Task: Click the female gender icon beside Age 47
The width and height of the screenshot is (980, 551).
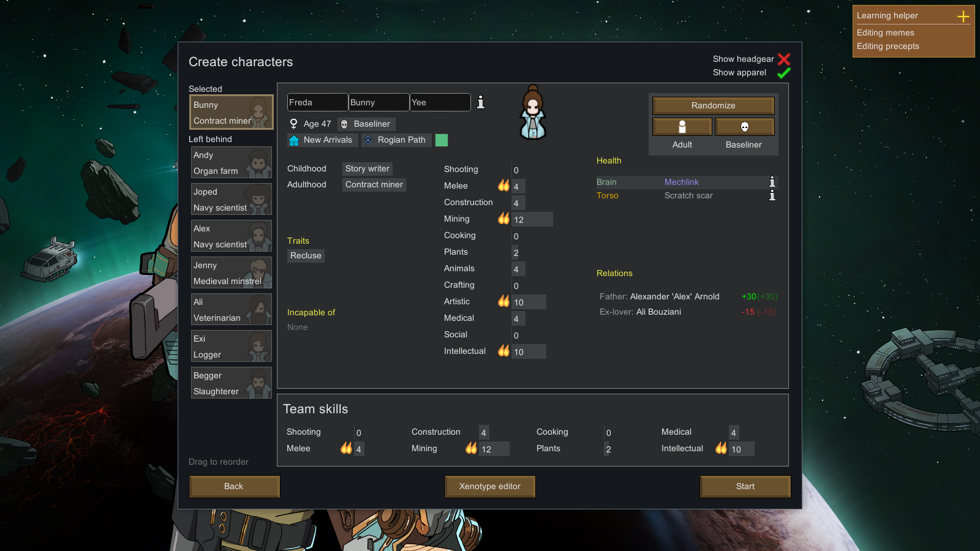Action: [x=294, y=124]
